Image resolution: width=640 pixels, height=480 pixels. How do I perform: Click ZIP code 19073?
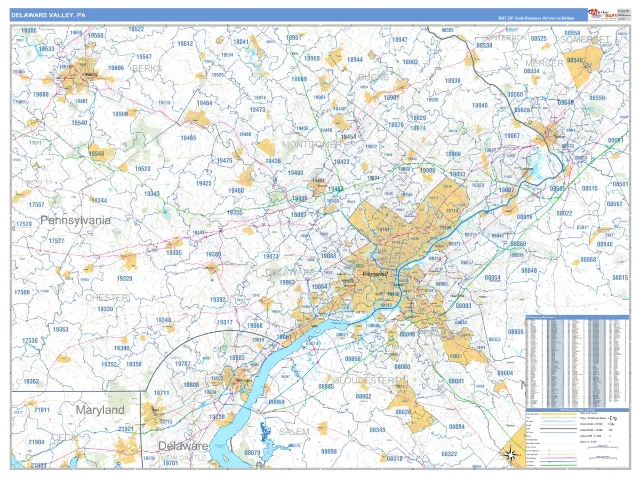coord(271,257)
